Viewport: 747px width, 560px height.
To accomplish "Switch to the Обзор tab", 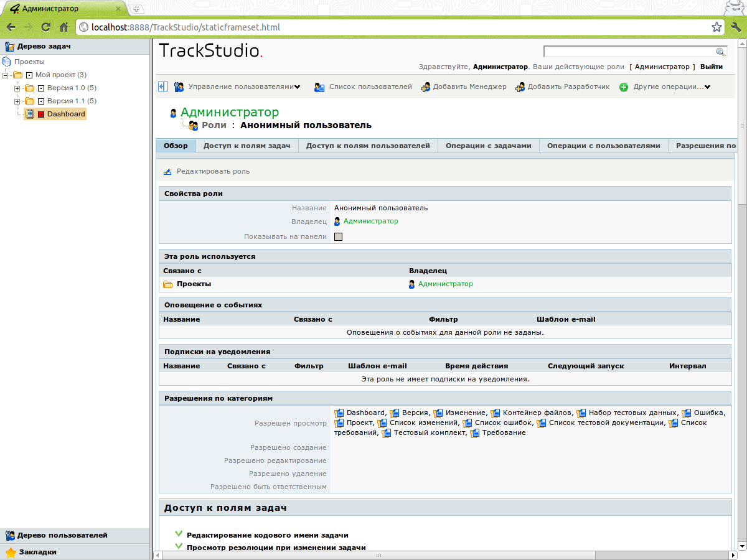I will [x=176, y=146].
